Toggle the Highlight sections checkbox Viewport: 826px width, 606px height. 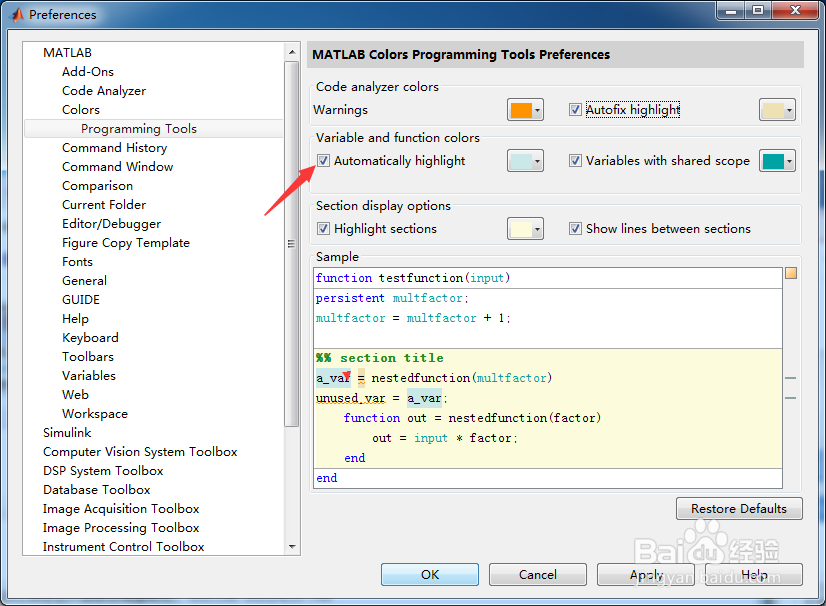pyautogui.click(x=323, y=229)
